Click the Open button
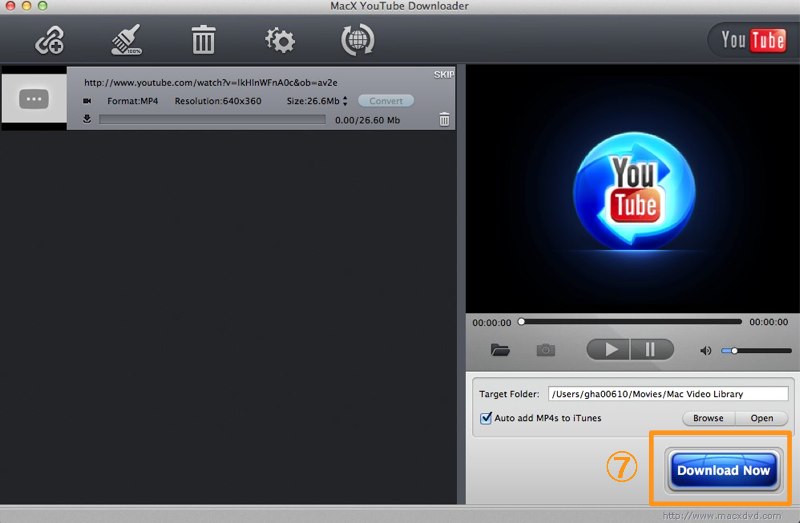The width and height of the screenshot is (800, 523). 762,418
